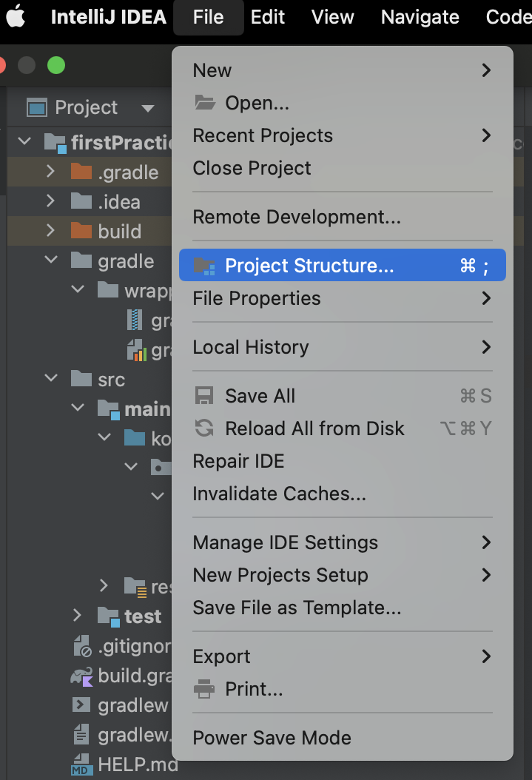Click the main module folder icon
Screen dimensions: 532x780
tap(108, 409)
